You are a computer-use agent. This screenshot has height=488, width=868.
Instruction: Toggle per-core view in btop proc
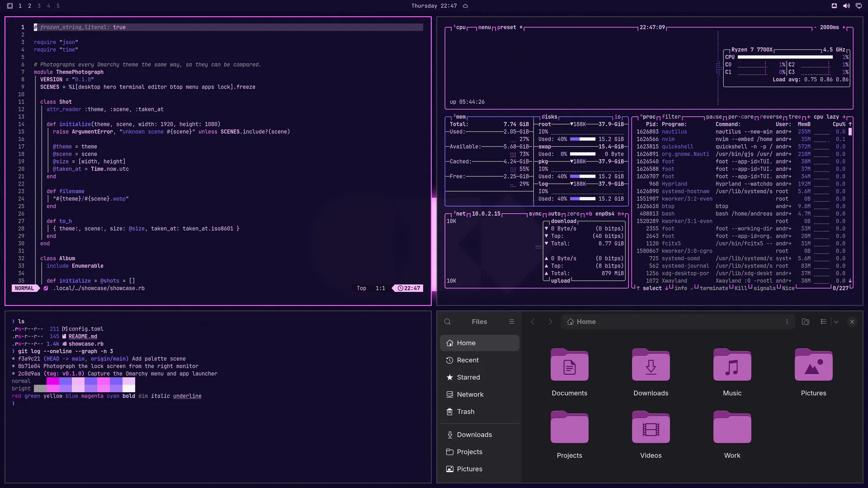[741, 117]
